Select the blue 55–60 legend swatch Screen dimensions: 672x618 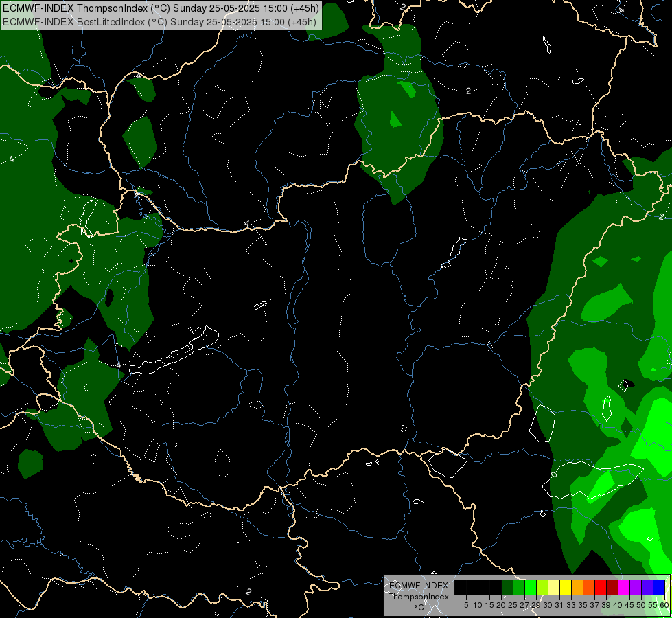(x=659, y=587)
